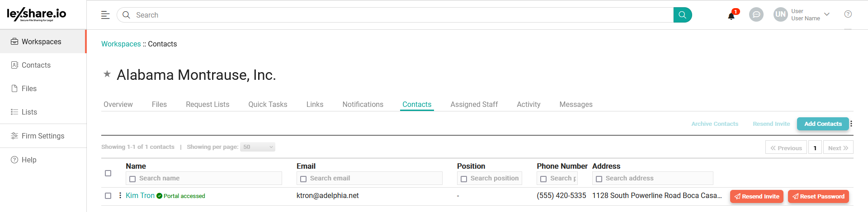Click the Add Contacts button
Image resolution: width=868 pixels, height=212 pixels.
[x=822, y=124]
